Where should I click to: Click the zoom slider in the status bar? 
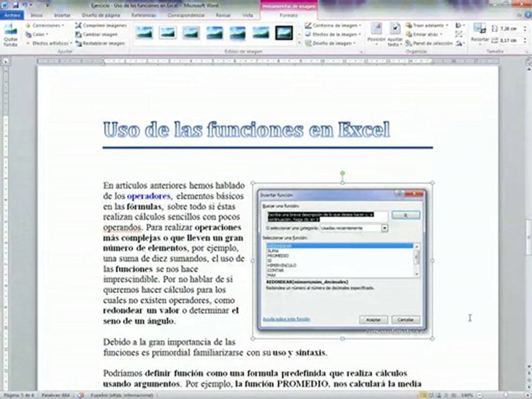(505, 395)
